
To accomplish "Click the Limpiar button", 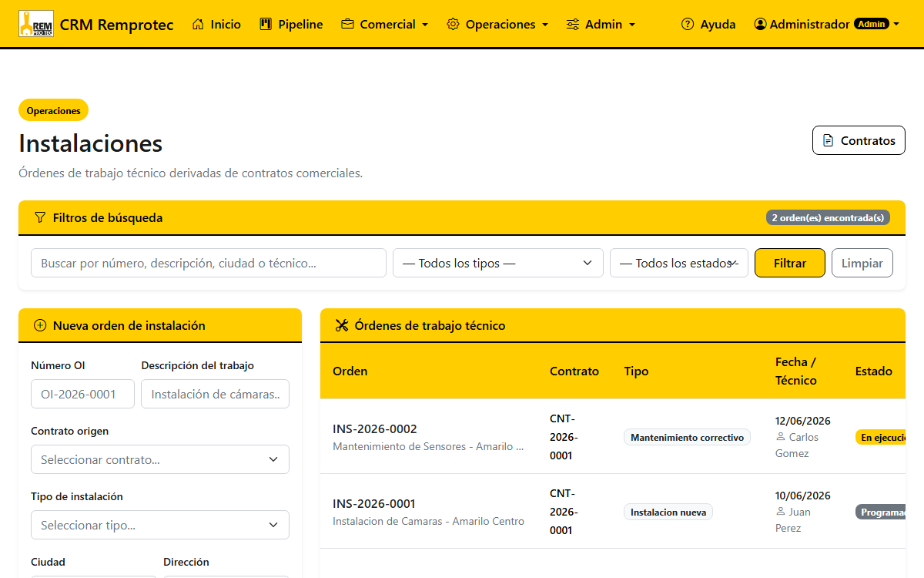I will pos(862,263).
